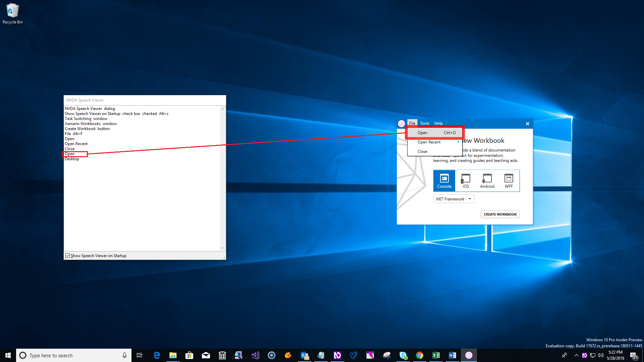
Task: Select the highlighted Open entry in the speech log
Action: pyautogui.click(x=69, y=154)
